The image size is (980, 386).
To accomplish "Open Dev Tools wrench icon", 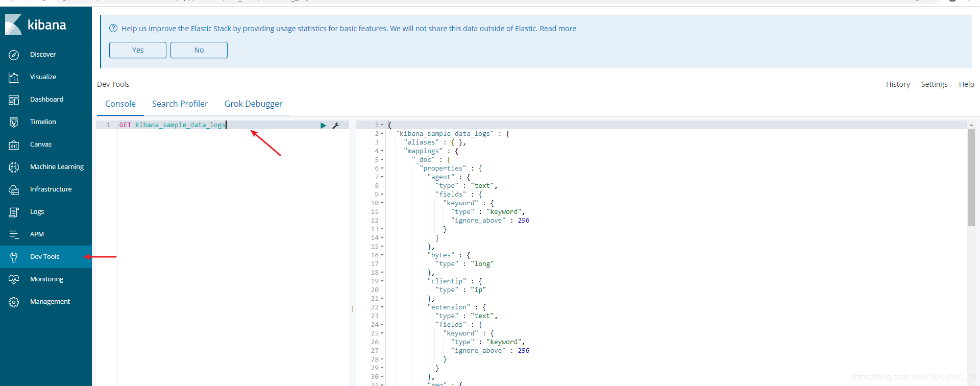I will (x=14, y=257).
